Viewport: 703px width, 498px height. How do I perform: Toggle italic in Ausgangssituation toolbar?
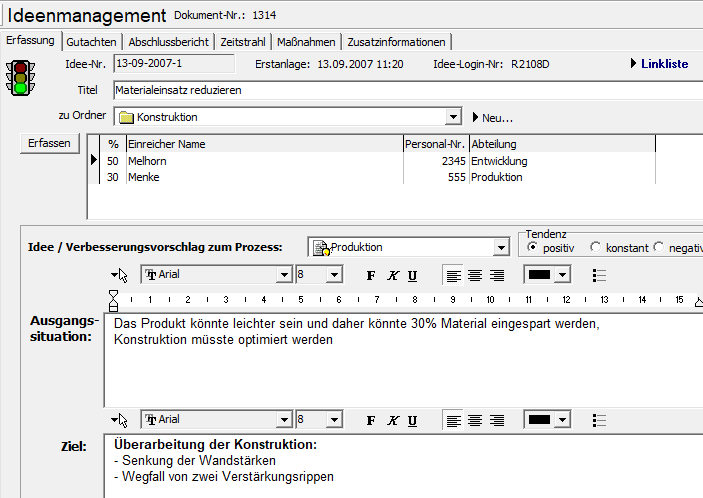click(392, 275)
